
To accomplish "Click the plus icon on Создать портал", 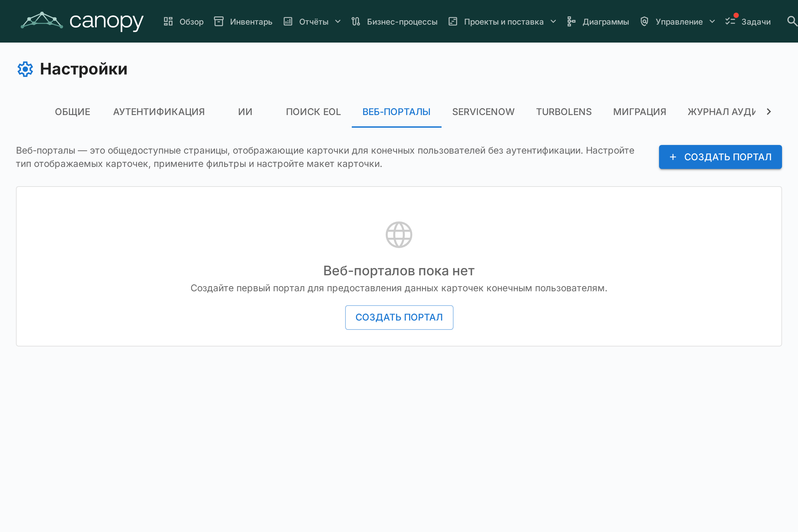I will click(673, 157).
